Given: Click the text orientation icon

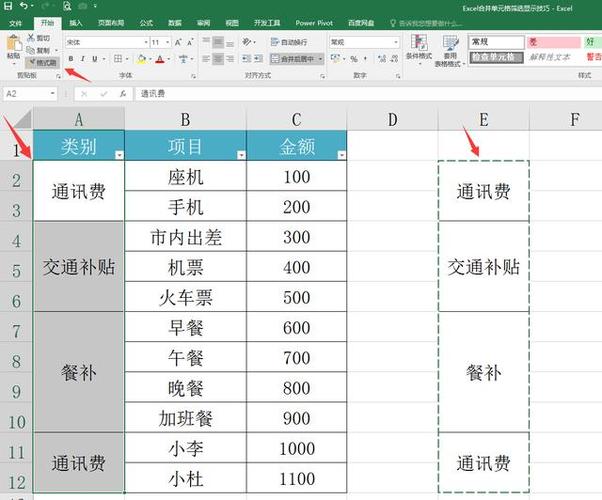Looking at the screenshot, I should click(247, 41).
